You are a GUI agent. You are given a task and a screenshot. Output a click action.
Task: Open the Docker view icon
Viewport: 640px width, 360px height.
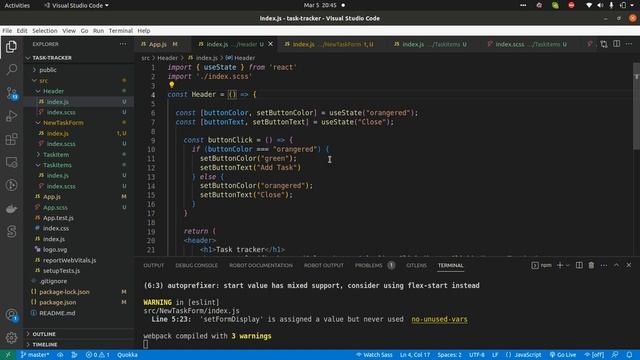click(x=11, y=209)
